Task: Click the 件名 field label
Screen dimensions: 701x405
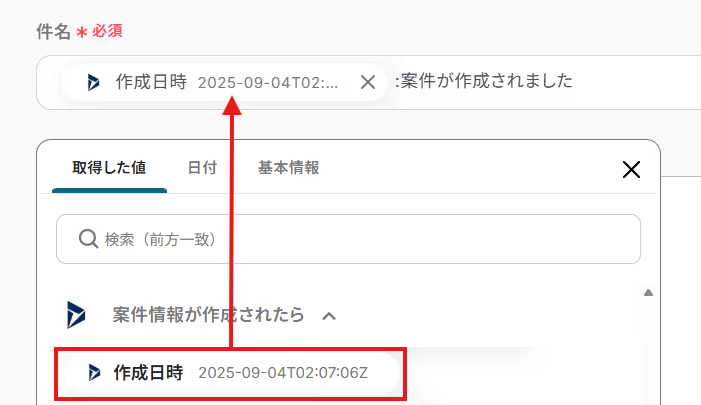Action: point(53,32)
